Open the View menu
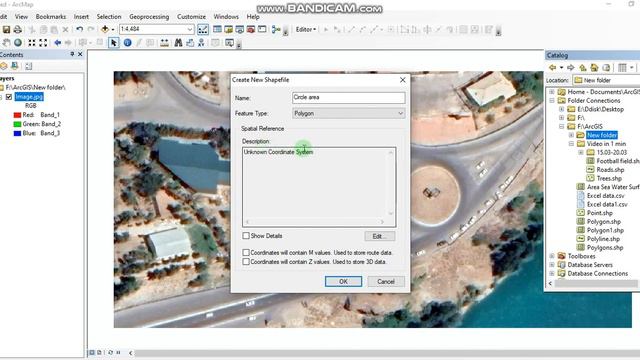 point(21,17)
